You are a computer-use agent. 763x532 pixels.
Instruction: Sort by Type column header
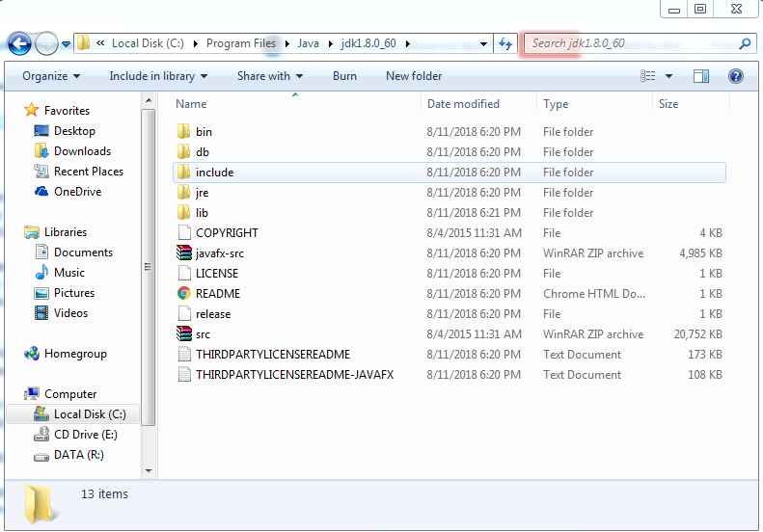click(556, 104)
